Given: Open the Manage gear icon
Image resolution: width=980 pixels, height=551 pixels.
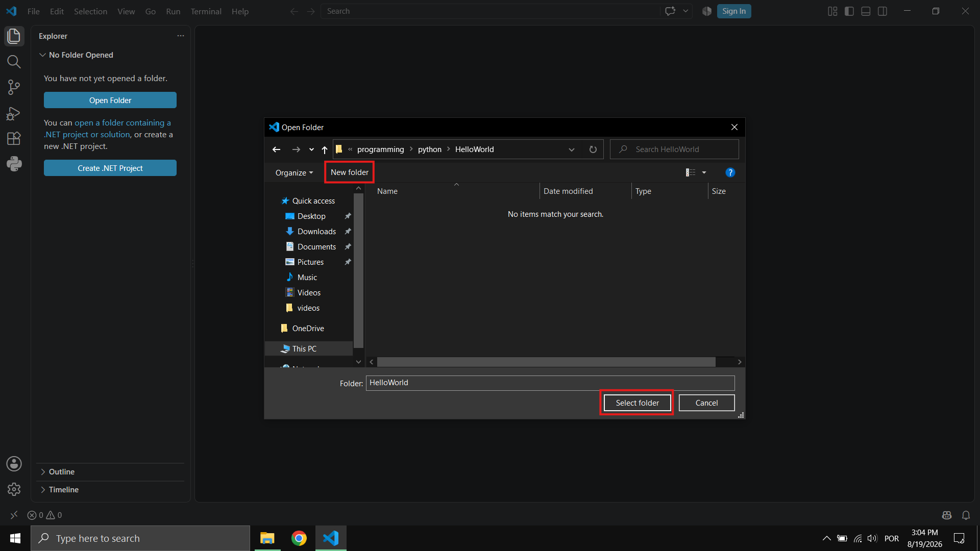Looking at the screenshot, I should [14, 489].
